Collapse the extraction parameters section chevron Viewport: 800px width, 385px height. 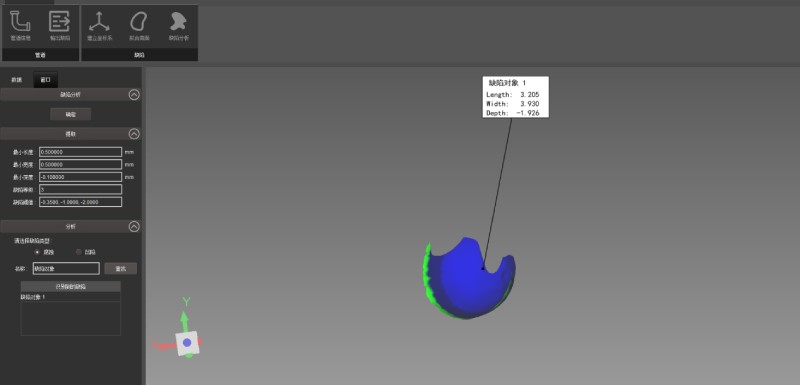[134, 134]
